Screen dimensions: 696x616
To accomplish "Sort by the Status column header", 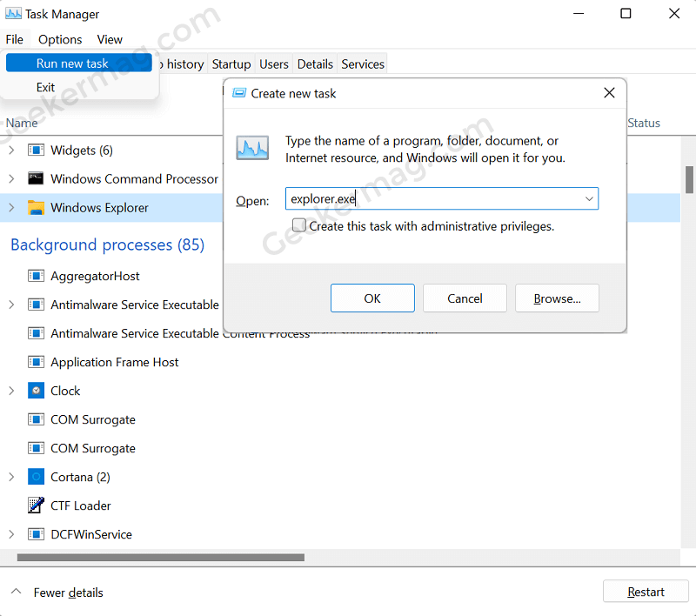I will tap(644, 123).
